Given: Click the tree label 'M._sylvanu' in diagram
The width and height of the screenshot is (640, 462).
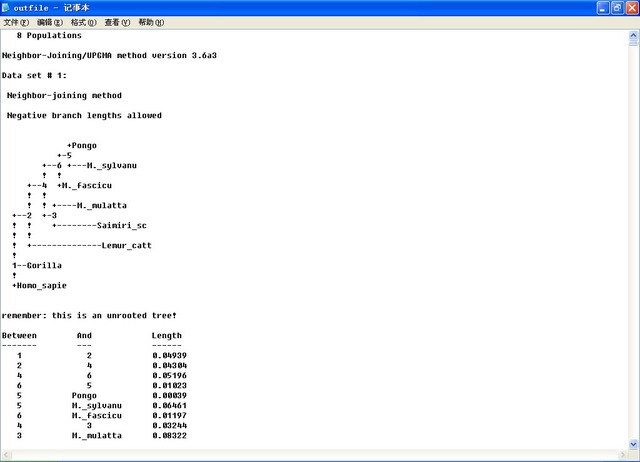Looking at the screenshot, I should 112,166.
